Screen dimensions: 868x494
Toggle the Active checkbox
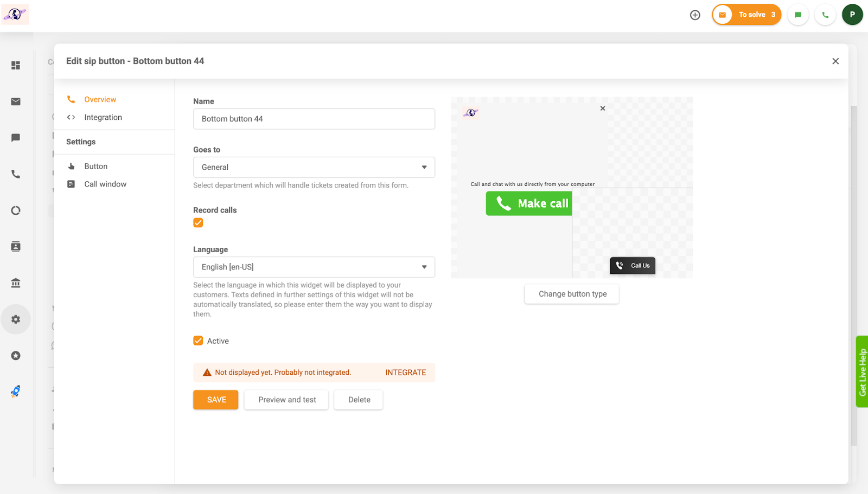coord(198,341)
